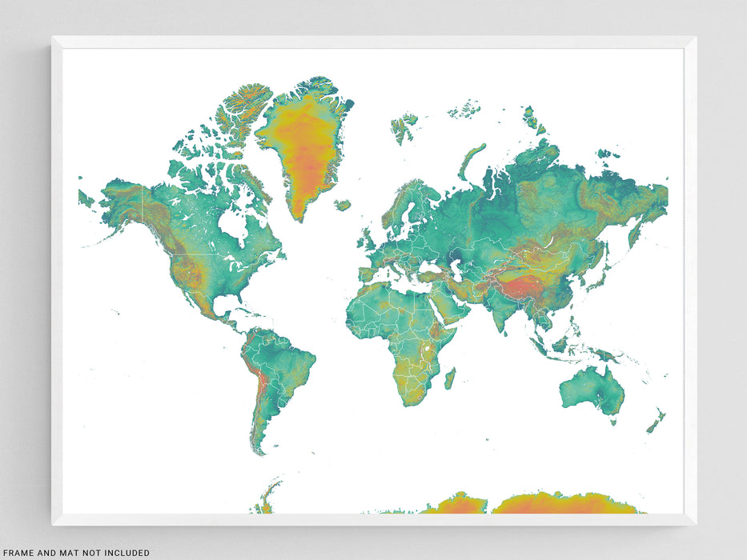Click the white frame's top border
This screenshot has height=560, width=747.
[373, 42]
